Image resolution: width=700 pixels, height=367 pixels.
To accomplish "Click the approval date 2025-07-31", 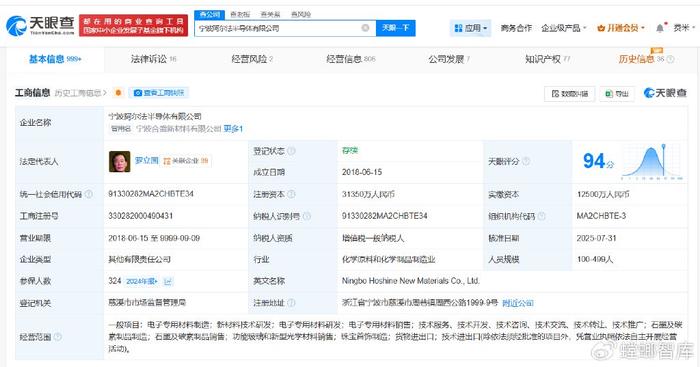I will (596, 238).
